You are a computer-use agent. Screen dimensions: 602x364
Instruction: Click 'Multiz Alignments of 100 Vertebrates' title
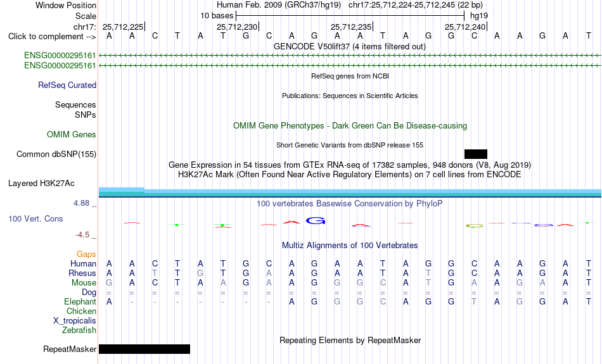[x=350, y=246]
